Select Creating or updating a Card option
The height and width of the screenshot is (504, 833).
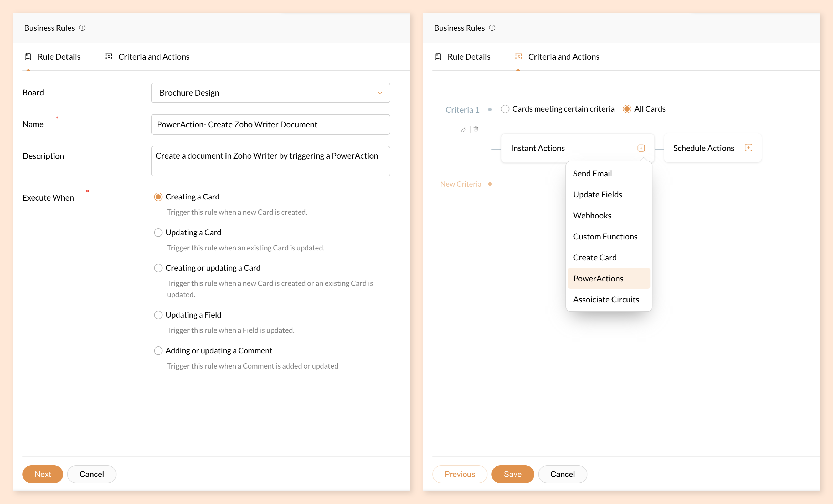[x=158, y=268]
